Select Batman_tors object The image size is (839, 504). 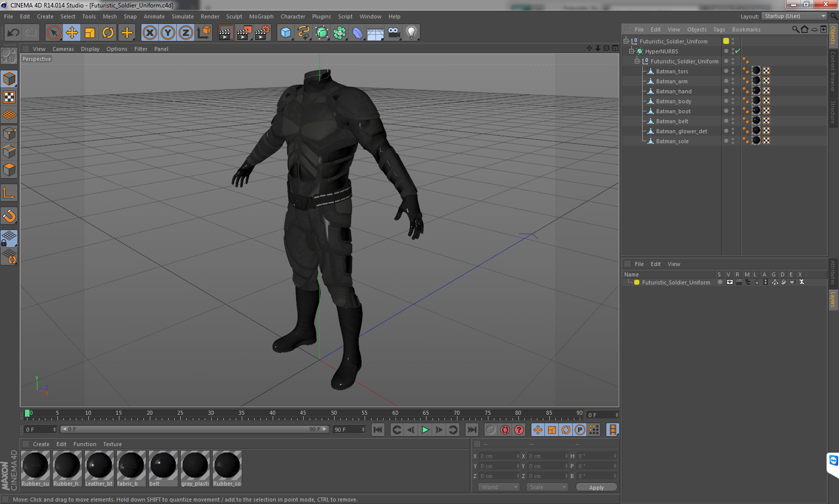coord(672,71)
